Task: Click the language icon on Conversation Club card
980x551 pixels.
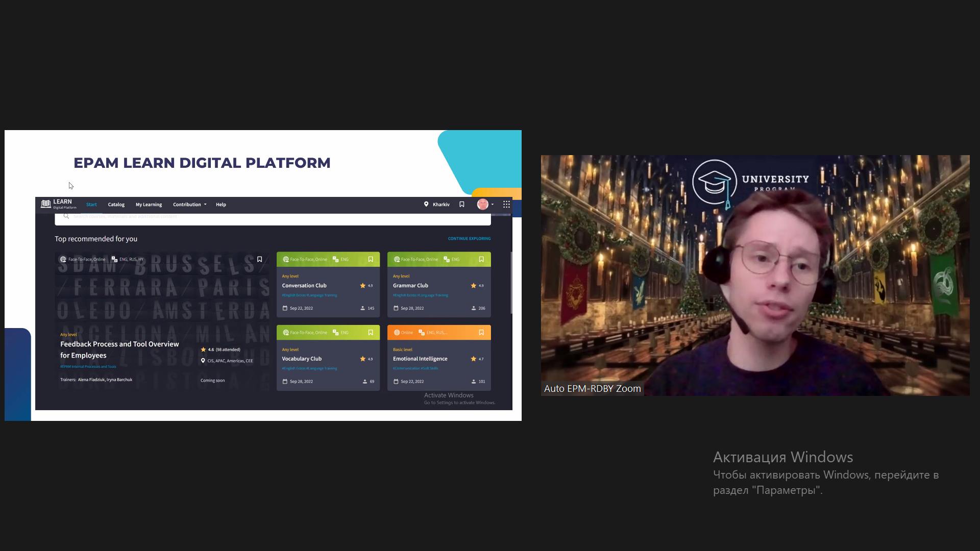Action: 336,259
